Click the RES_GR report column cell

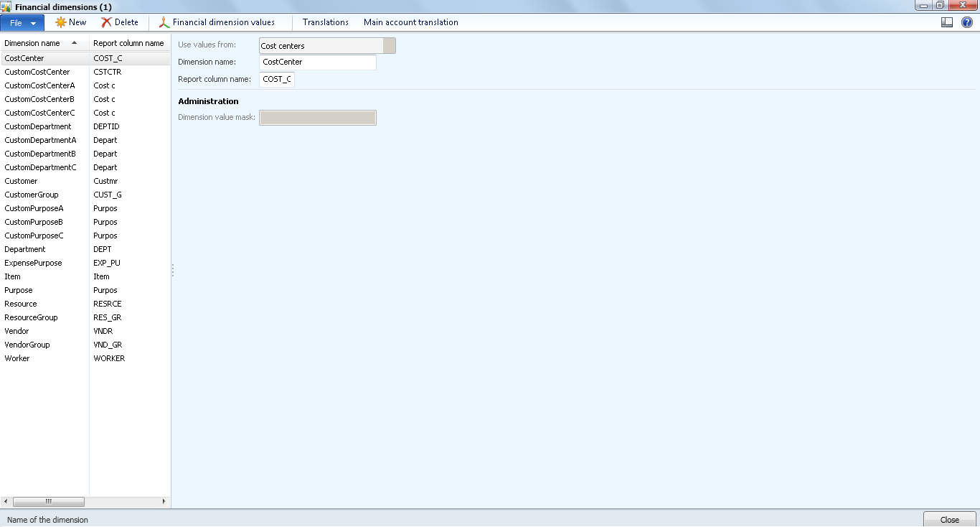[x=130, y=317]
